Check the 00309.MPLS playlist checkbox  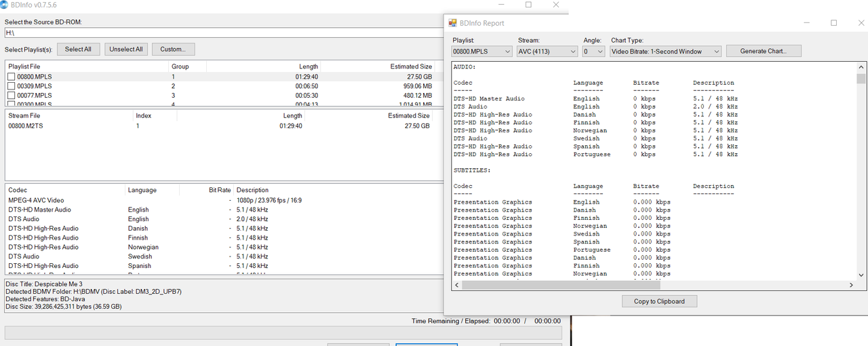point(12,86)
